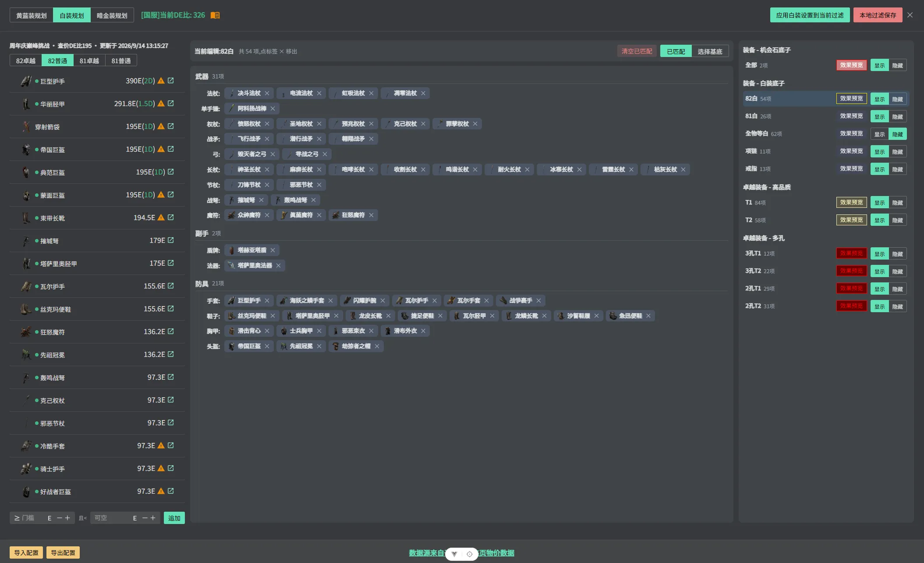Switch to 黄蓝装规划 tab
The image size is (924, 563).
click(x=32, y=15)
